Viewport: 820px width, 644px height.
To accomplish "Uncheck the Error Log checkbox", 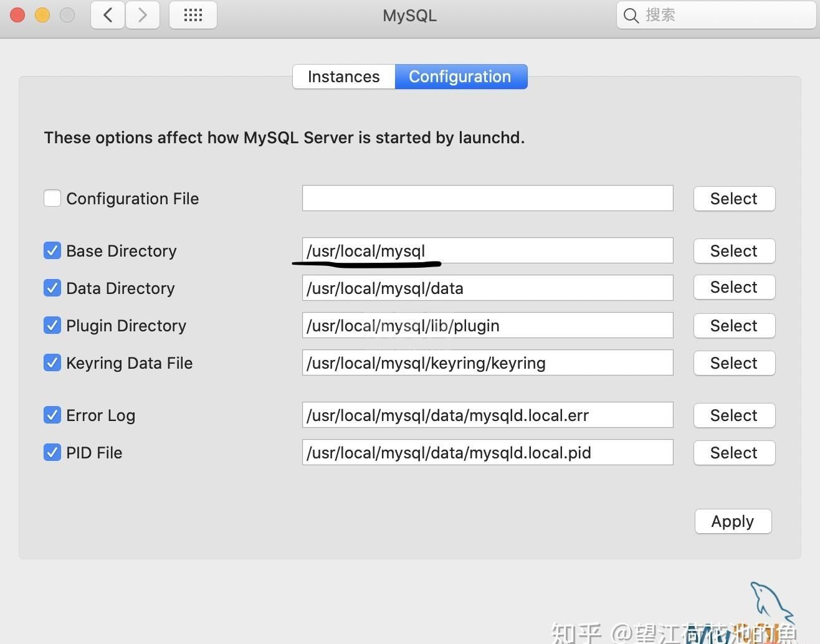I will pos(52,415).
